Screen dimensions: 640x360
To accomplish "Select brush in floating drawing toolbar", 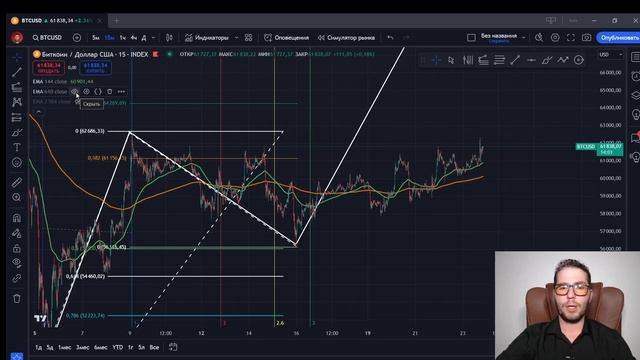I will [547, 60].
